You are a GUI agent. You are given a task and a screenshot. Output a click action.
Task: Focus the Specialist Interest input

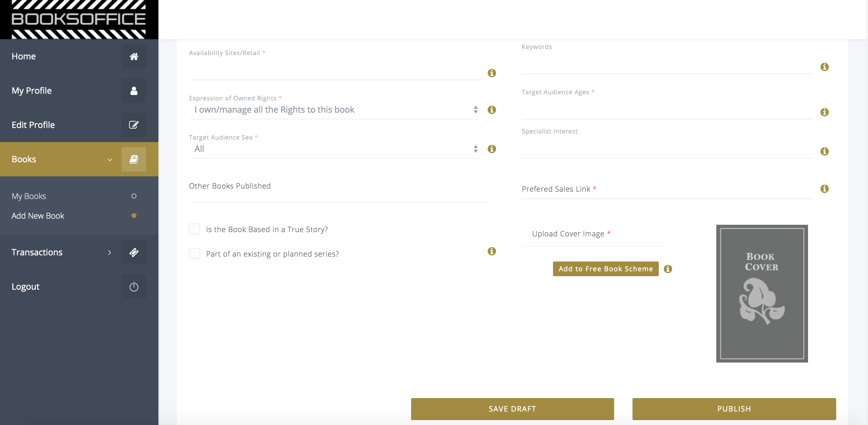(x=667, y=149)
